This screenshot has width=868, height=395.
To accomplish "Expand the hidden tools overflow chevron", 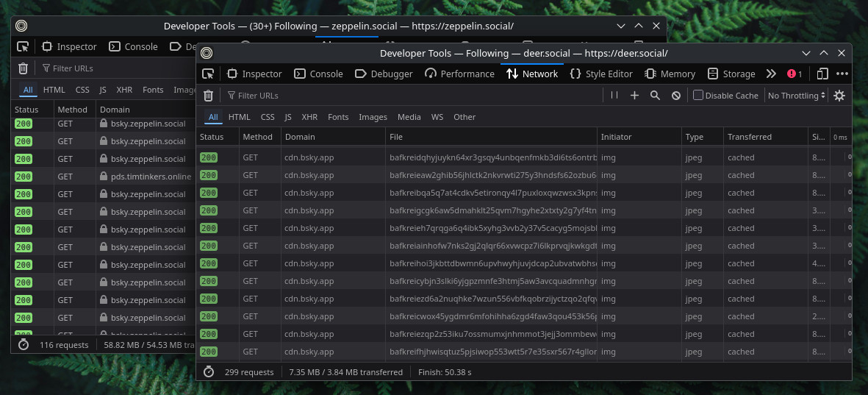I will pos(771,74).
